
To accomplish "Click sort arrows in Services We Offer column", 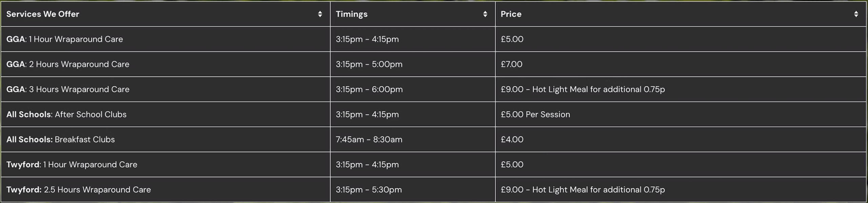I will click(320, 14).
